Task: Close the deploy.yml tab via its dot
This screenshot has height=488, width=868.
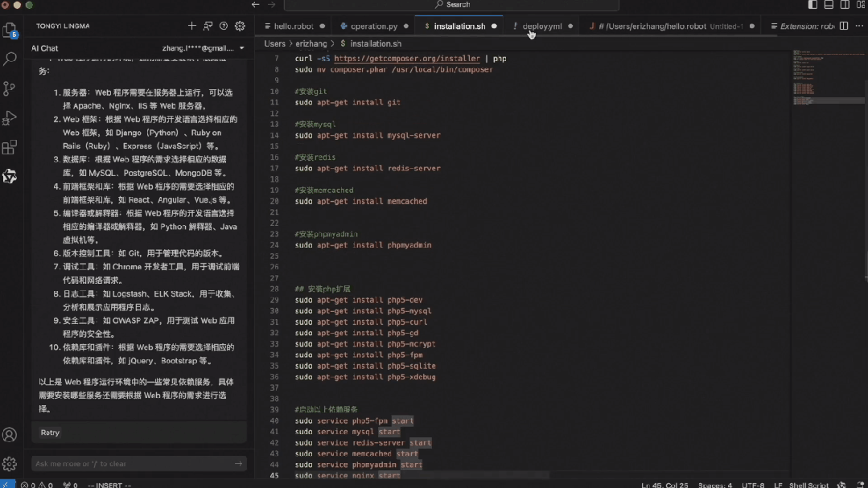Action: click(x=570, y=26)
